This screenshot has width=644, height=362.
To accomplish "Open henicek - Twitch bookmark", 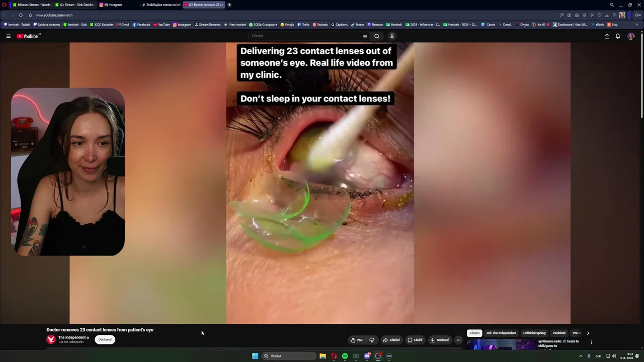I will [x=18, y=25].
